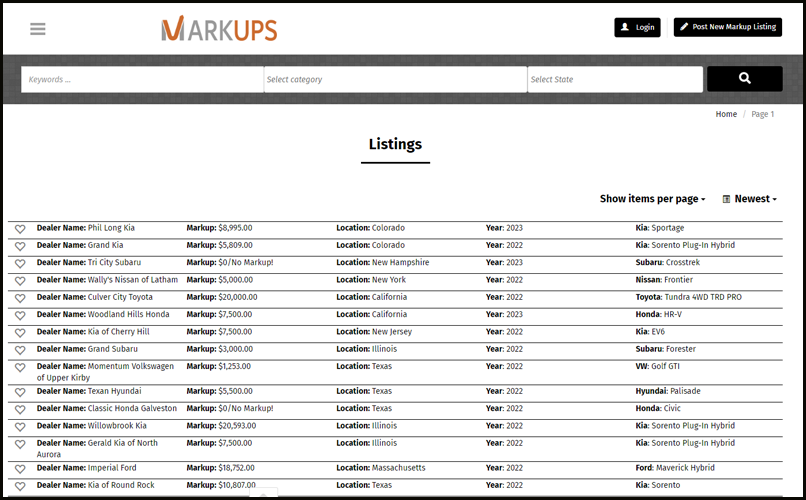Click heart icon beside Kia of Round Rock
The width and height of the screenshot is (806, 500).
20,486
